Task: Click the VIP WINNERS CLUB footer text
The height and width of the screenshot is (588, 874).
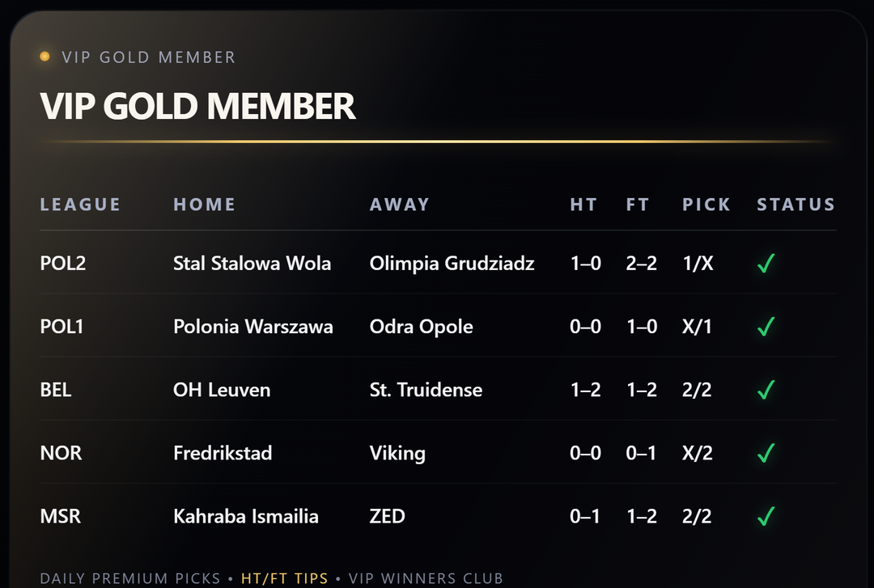Action: point(426,578)
